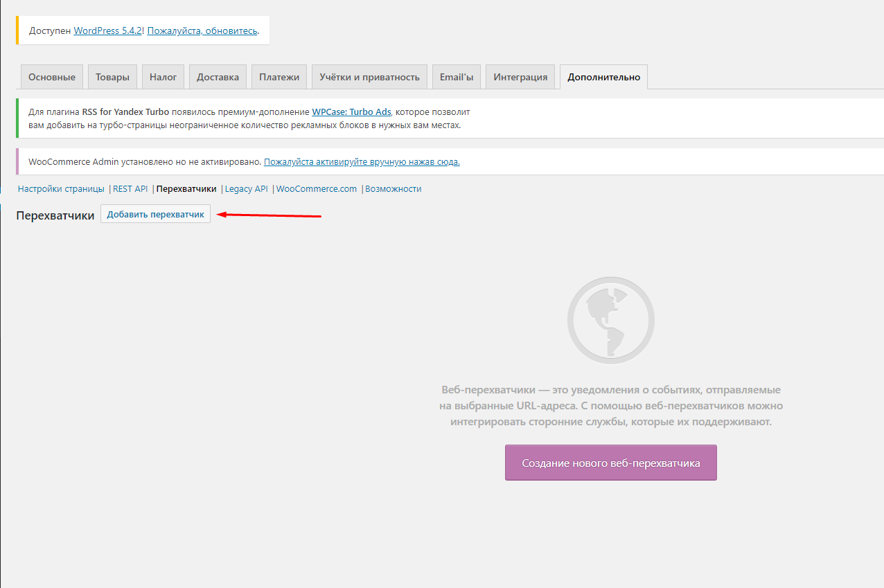Switch to the Товары tab

coord(112,77)
